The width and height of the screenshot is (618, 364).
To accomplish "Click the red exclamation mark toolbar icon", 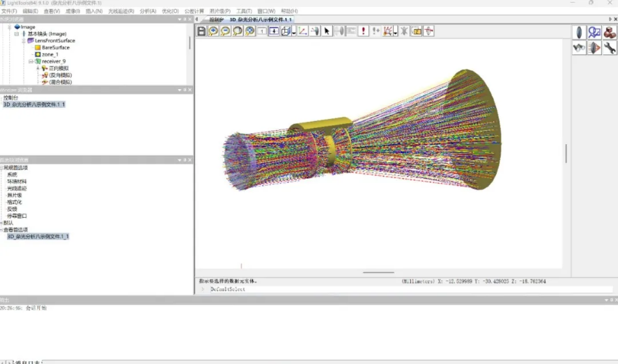I will 364,31.
